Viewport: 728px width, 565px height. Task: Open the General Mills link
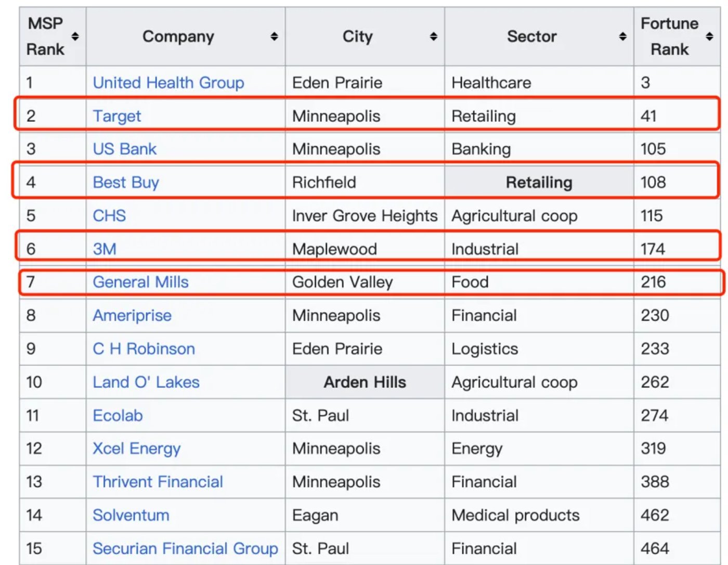(x=140, y=282)
